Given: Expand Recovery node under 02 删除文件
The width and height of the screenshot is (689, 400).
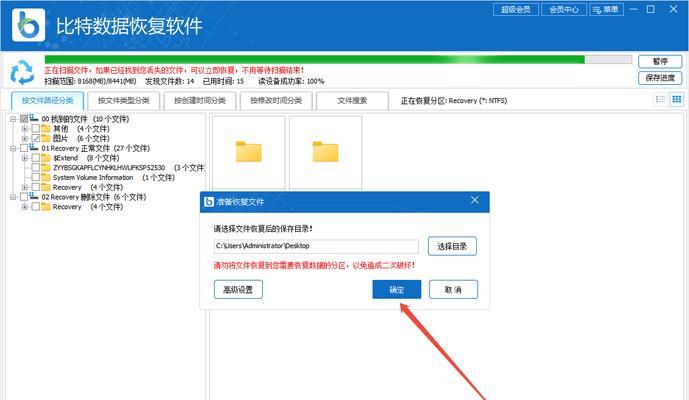Looking at the screenshot, I should pyautogui.click(x=25, y=207).
